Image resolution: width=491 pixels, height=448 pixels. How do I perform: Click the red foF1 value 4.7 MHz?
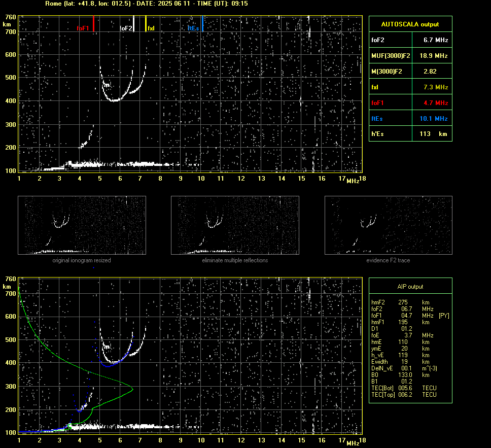(436, 103)
